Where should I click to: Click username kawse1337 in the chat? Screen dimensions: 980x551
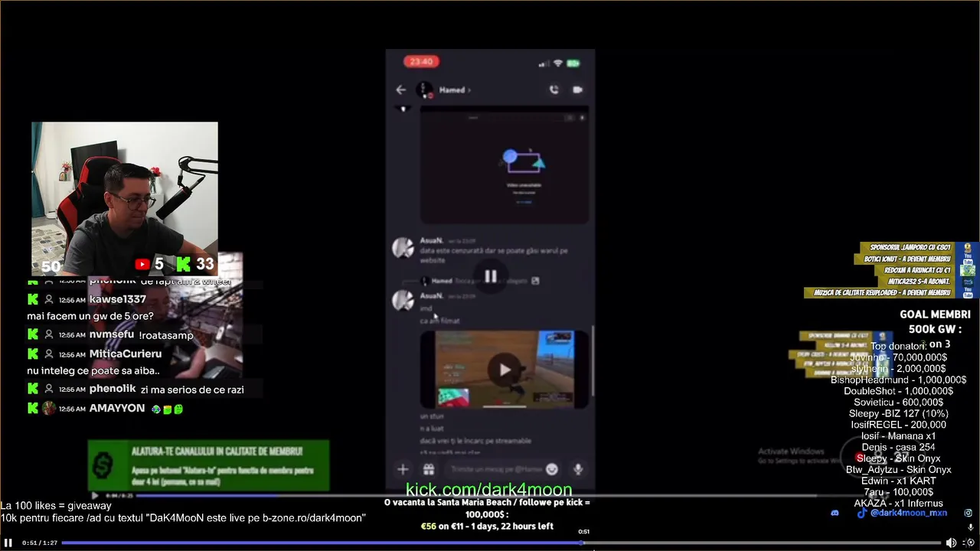coord(117,299)
